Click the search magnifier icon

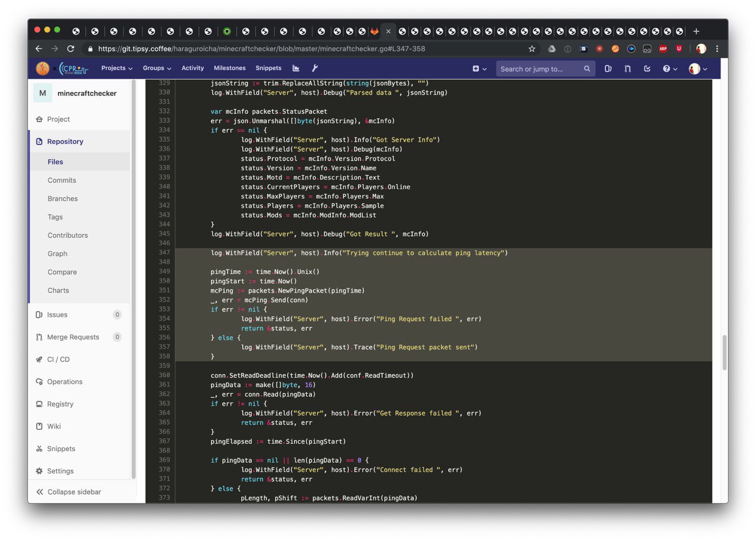587,69
